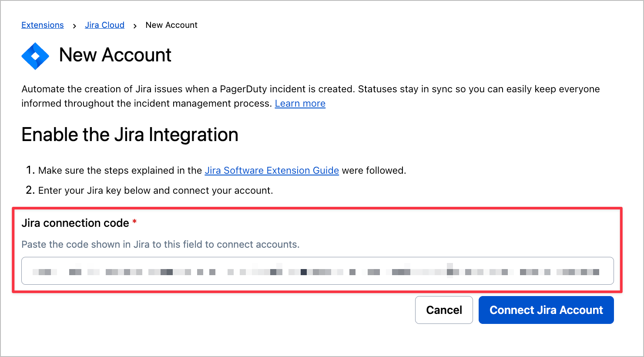Focus the Jira connection code field
The height and width of the screenshot is (357, 644).
coord(317,271)
